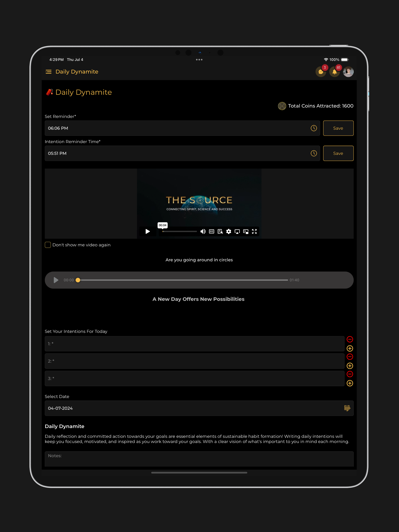
Task: Play The Source video
Action: [x=148, y=231]
